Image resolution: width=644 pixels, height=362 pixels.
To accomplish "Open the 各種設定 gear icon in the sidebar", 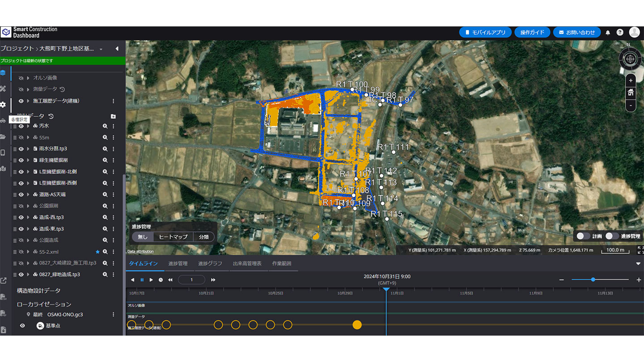I will (x=3, y=105).
